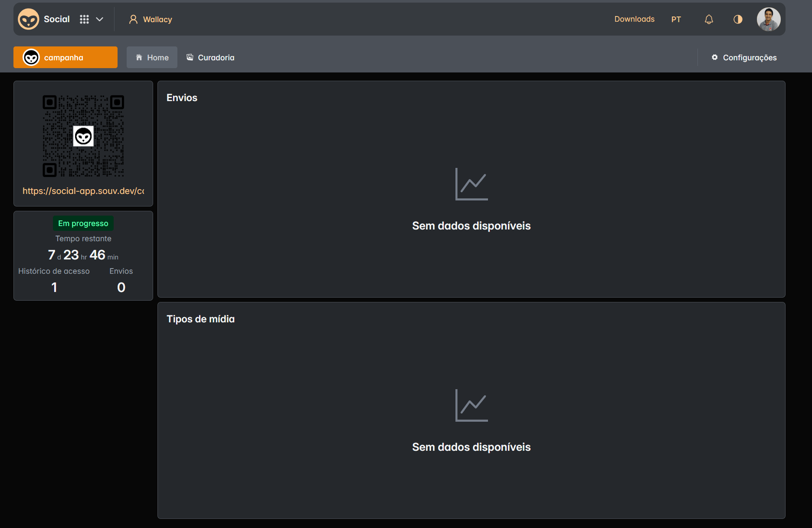This screenshot has height=528, width=812.
Task: Open Configurações settings
Action: coord(744,57)
